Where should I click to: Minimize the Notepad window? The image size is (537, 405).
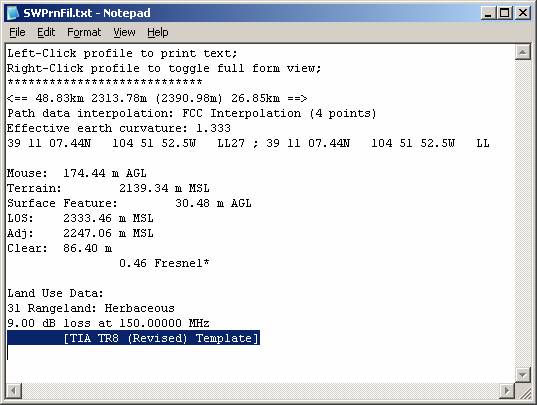(488, 13)
